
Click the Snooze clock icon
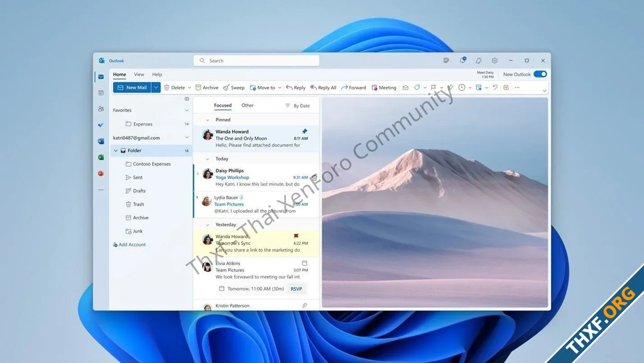click(462, 88)
